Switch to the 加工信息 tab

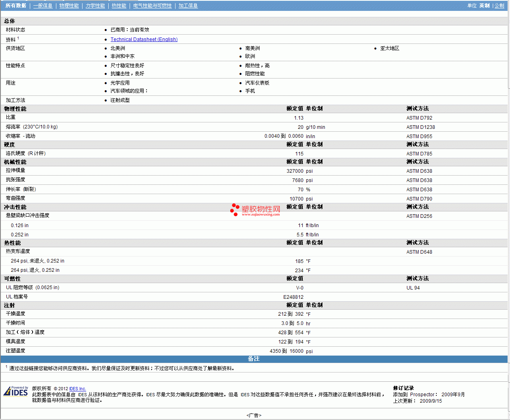[188, 6]
